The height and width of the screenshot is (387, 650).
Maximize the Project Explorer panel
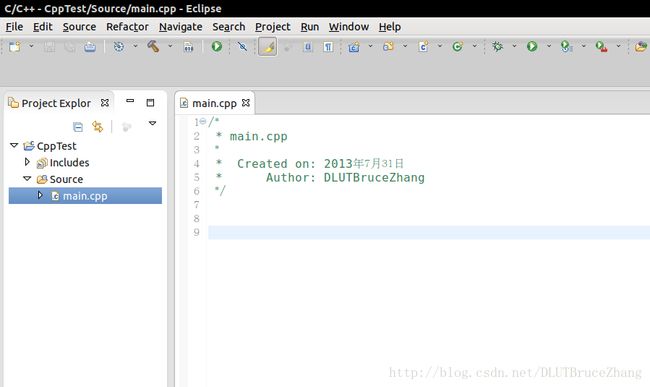point(150,102)
